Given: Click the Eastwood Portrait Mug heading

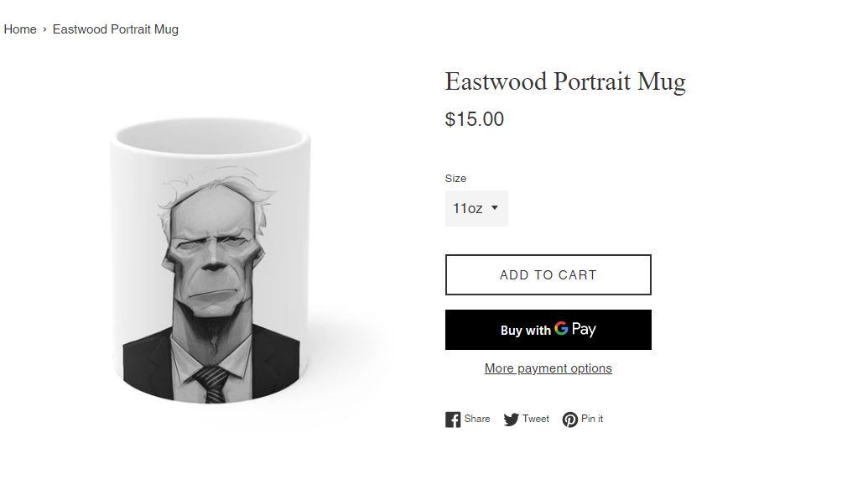Looking at the screenshot, I should 565,82.
